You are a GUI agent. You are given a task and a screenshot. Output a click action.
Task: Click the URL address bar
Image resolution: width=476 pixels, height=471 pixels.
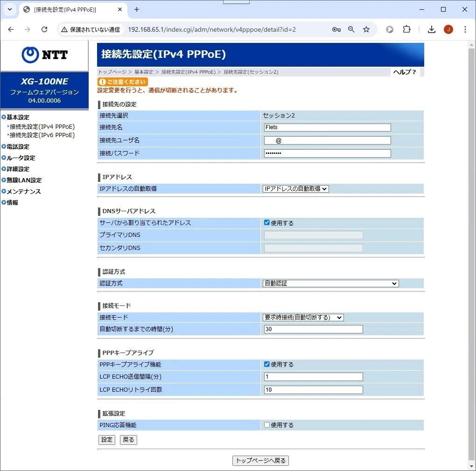(211, 29)
